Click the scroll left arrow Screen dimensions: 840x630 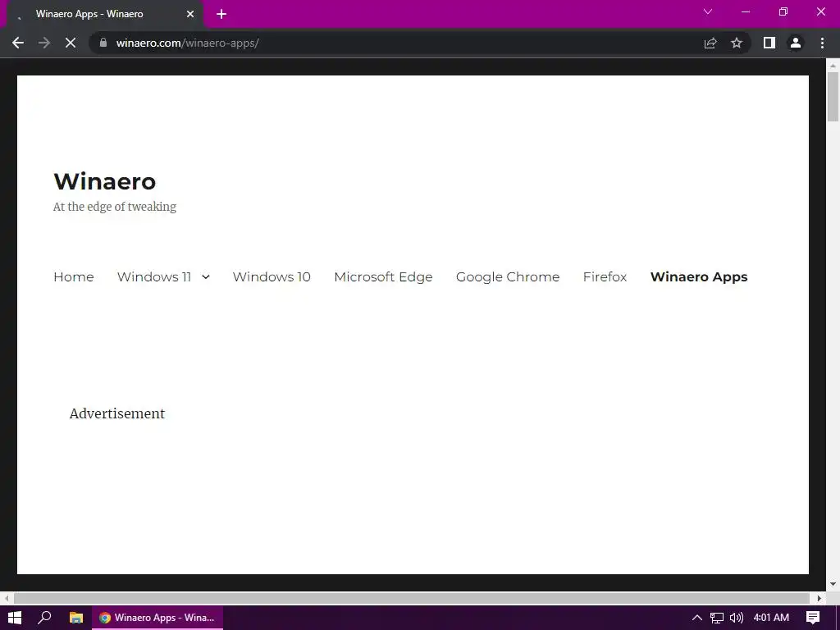coord(6,598)
